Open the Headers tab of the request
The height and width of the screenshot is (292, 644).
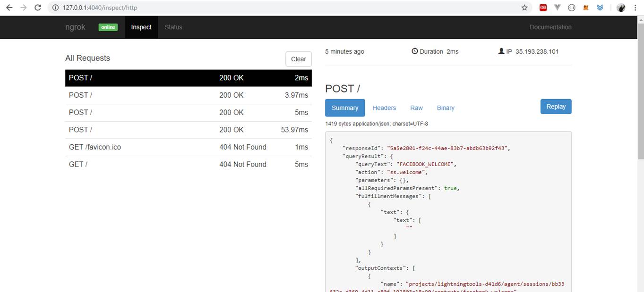pos(384,108)
